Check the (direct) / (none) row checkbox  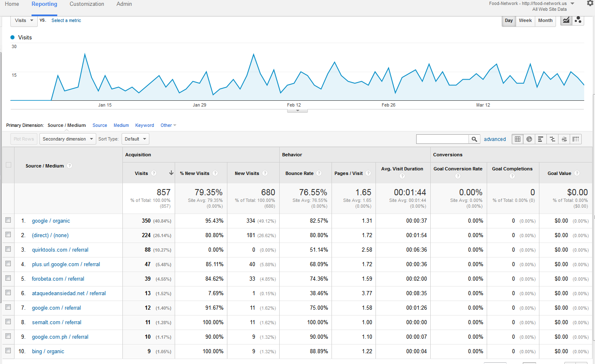click(x=8, y=235)
